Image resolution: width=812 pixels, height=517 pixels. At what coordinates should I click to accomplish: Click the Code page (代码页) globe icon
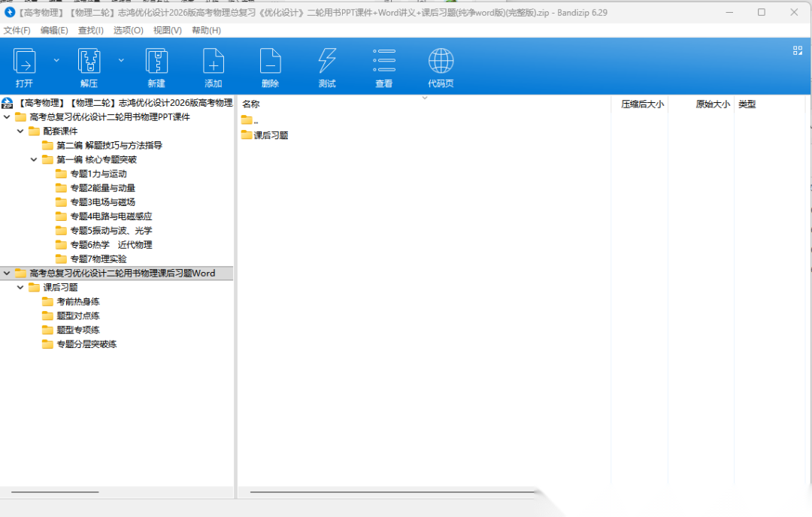[x=441, y=62]
